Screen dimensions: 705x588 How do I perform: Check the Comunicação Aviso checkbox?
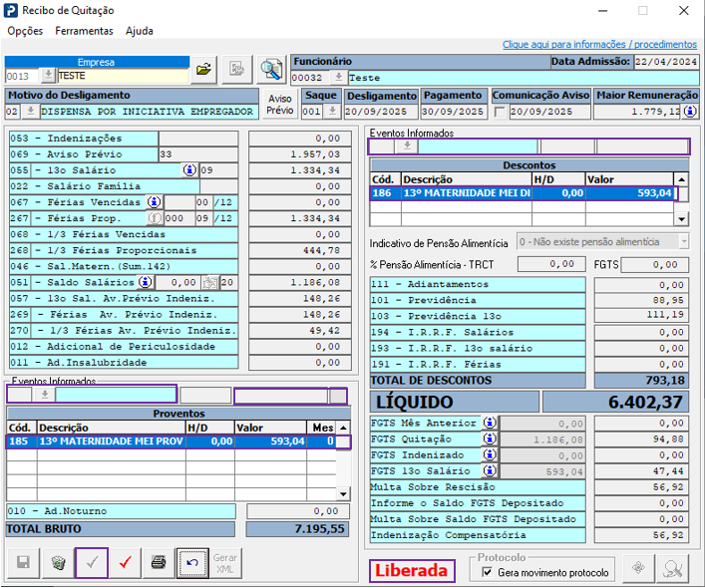point(500,112)
